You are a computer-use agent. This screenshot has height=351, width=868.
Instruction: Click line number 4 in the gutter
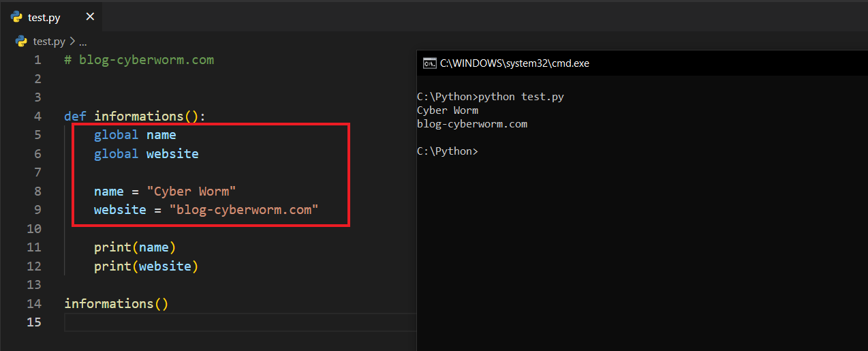coord(37,116)
